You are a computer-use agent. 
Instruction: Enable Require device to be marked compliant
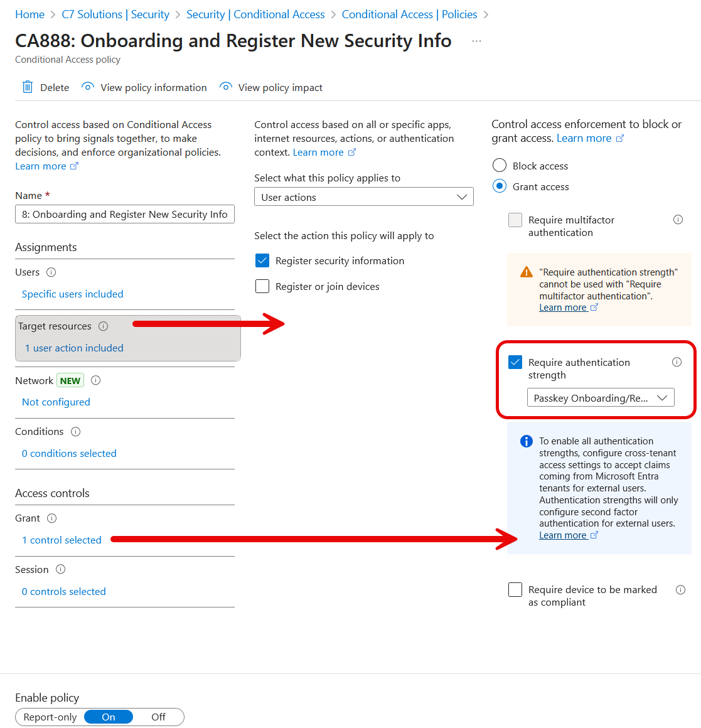[515, 590]
